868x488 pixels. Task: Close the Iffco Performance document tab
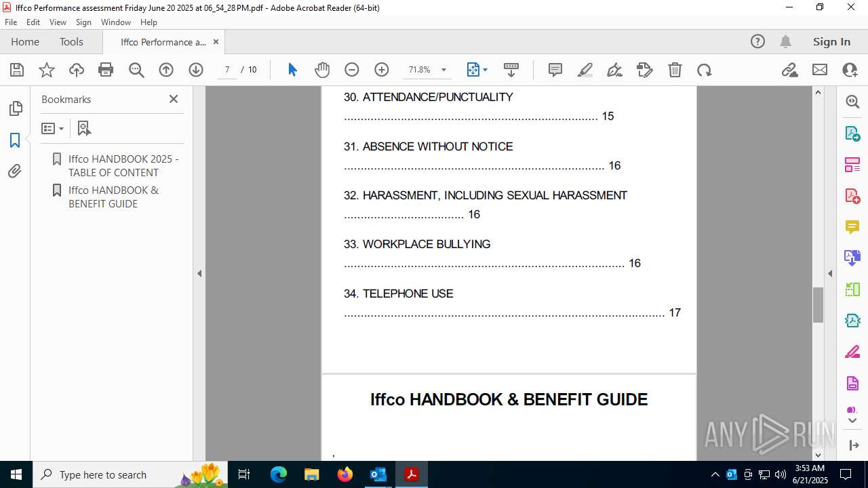tap(216, 41)
